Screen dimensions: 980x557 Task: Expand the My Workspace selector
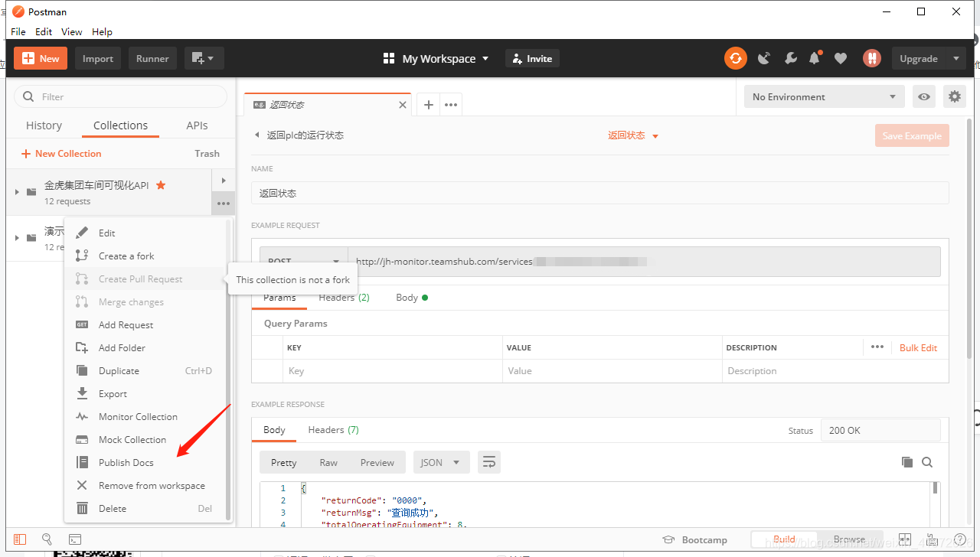pos(436,58)
